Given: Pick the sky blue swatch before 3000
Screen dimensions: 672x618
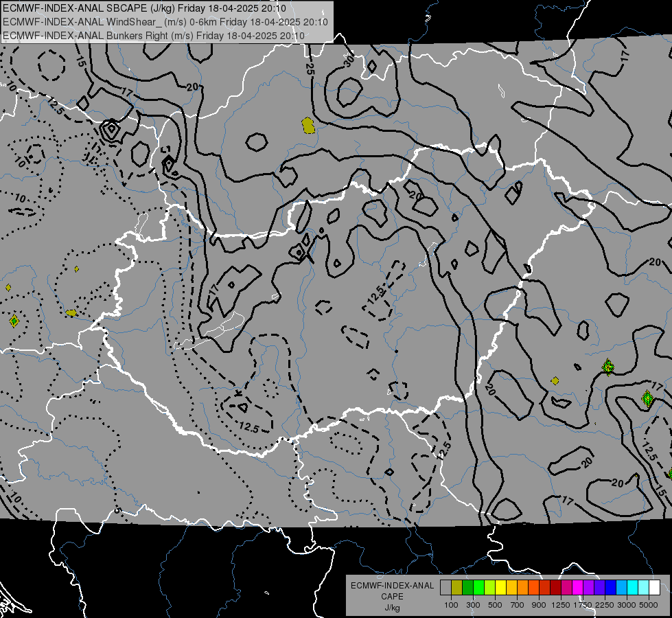Looking at the screenshot, I should (x=621, y=588).
